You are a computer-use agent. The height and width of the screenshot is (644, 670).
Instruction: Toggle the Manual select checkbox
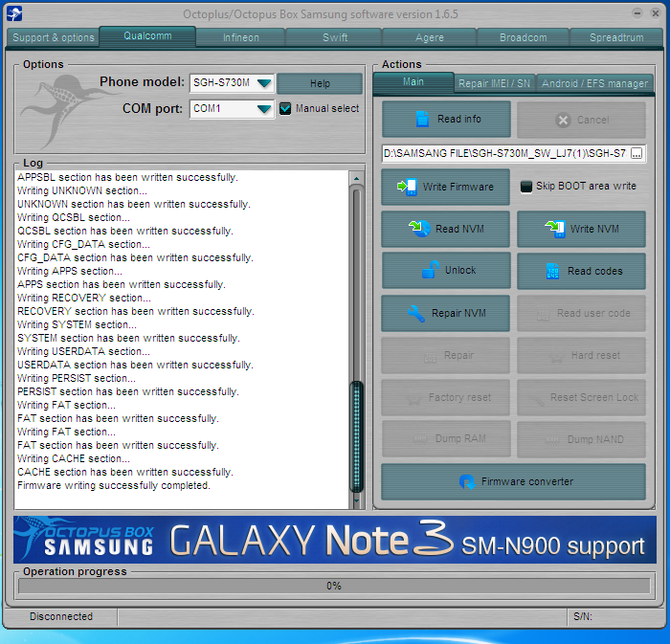click(x=285, y=108)
